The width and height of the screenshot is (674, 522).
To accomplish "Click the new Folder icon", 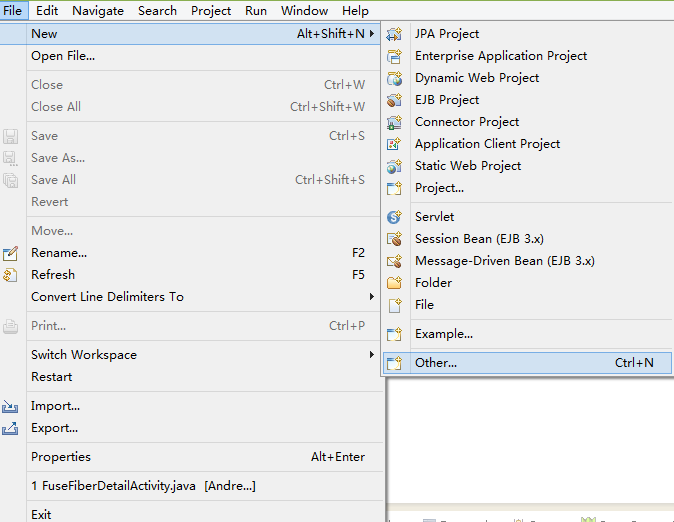I will click(x=394, y=283).
